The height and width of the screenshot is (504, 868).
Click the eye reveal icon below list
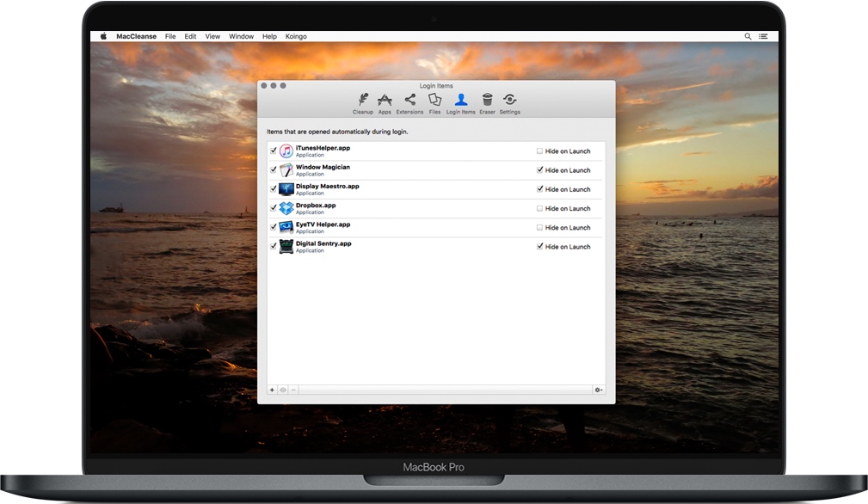tap(283, 390)
